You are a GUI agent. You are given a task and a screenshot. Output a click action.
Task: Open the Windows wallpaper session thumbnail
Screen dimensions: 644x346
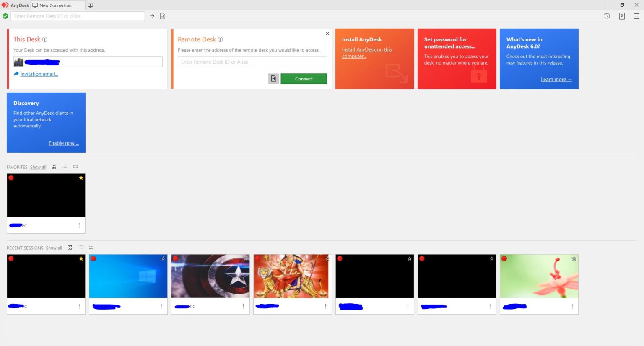128,276
